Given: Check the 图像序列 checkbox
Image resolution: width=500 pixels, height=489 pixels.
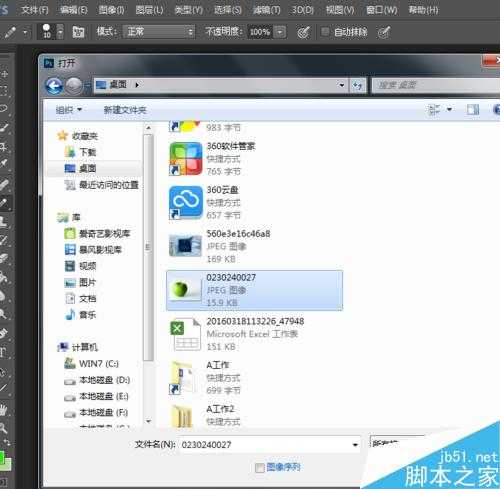Looking at the screenshot, I should [x=259, y=468].
